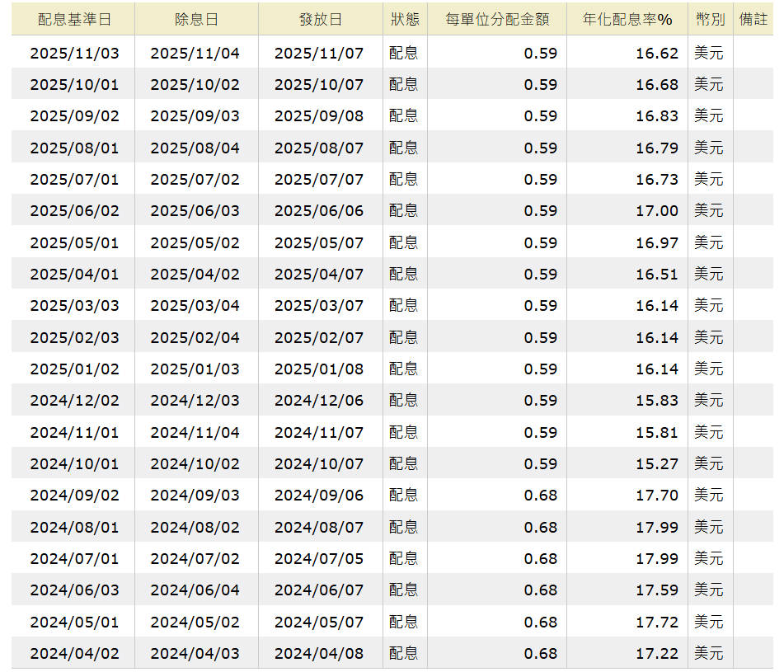Select the 備註 column header
The width and height of the screenshot is (784, 672).
[x=753, y=20]
